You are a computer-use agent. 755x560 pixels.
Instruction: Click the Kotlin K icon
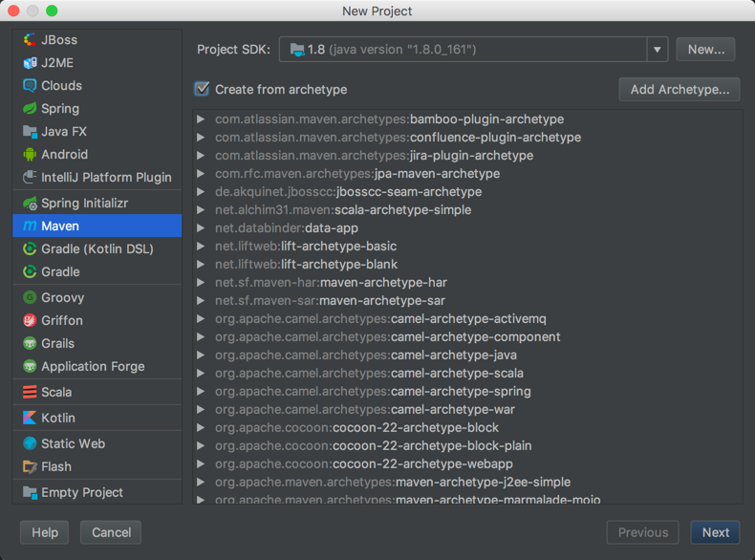click(30, 418)
